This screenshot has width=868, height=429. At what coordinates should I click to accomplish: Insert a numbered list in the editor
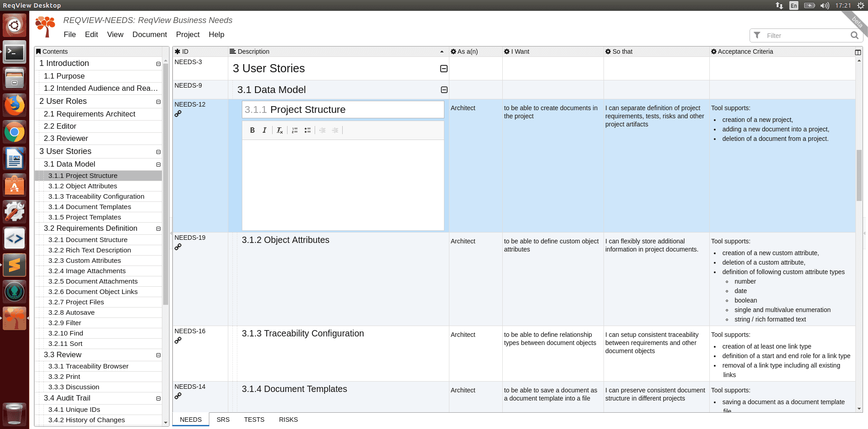[x=295, y=130]
